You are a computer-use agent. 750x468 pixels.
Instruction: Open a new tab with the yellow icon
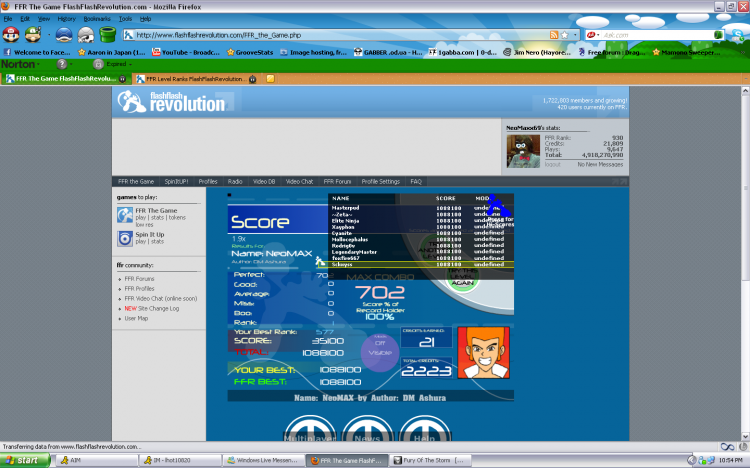tap(270, 79)
